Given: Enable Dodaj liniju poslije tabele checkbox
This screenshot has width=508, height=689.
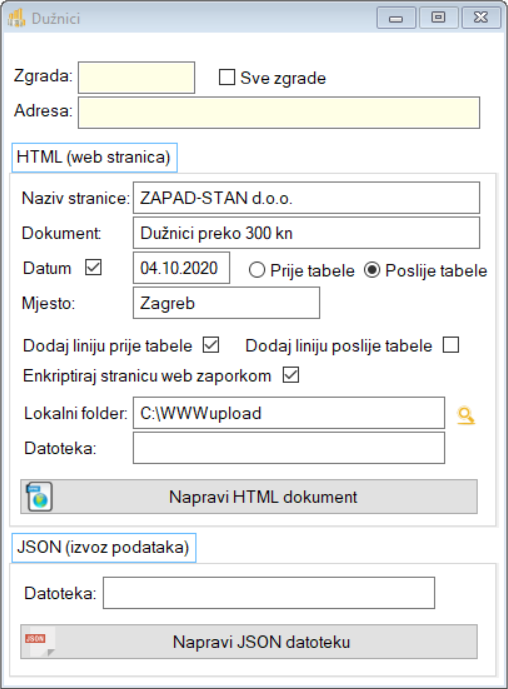Looking at the screenshot, I should click(x=451, y=345).
